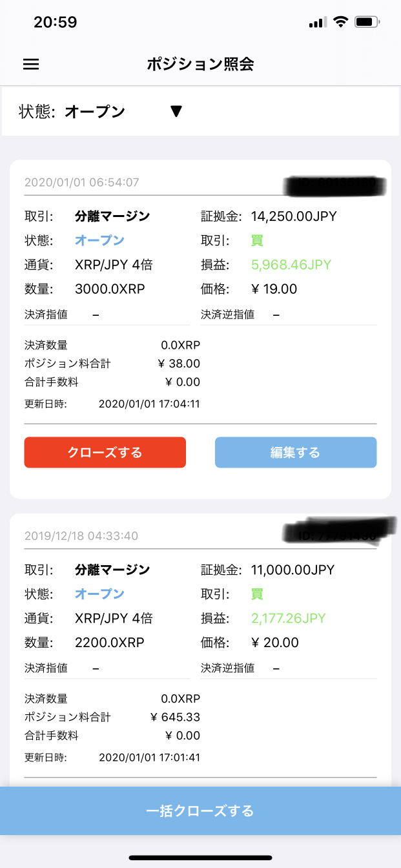Click the オープン status link in first card
This screenshot has width=401, height=868.
[99, 240]
